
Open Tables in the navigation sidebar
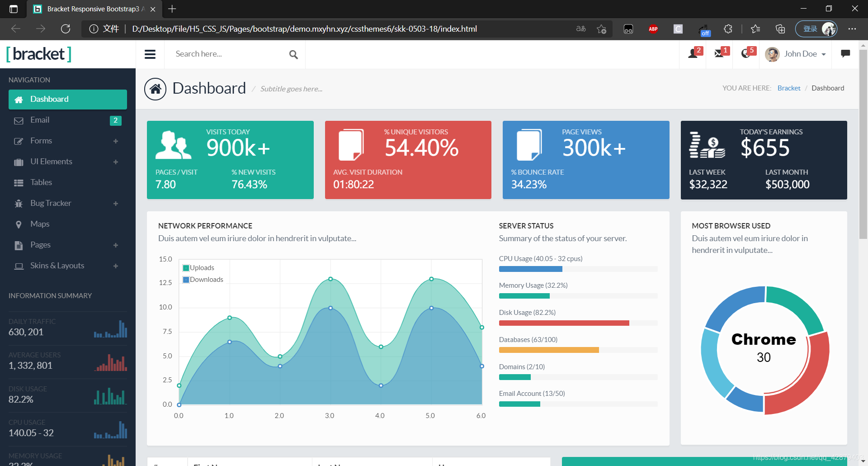click(68, 183)
